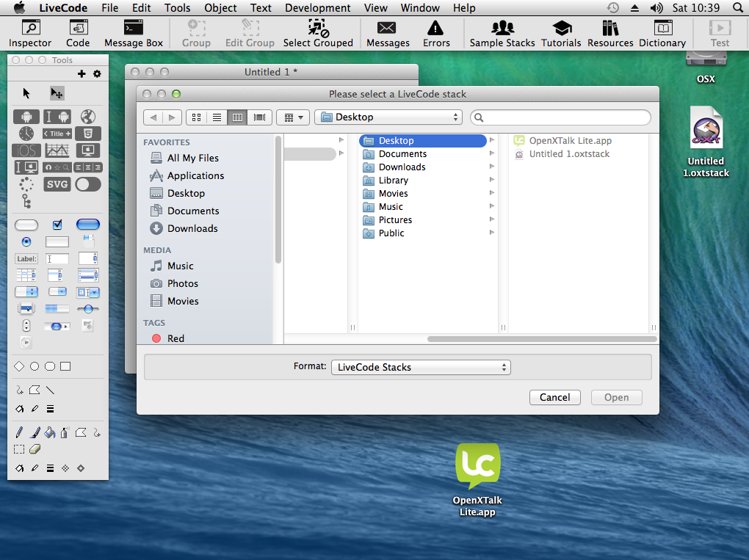
Task: Click the file dialog search field
Action: tap(560, 117)
